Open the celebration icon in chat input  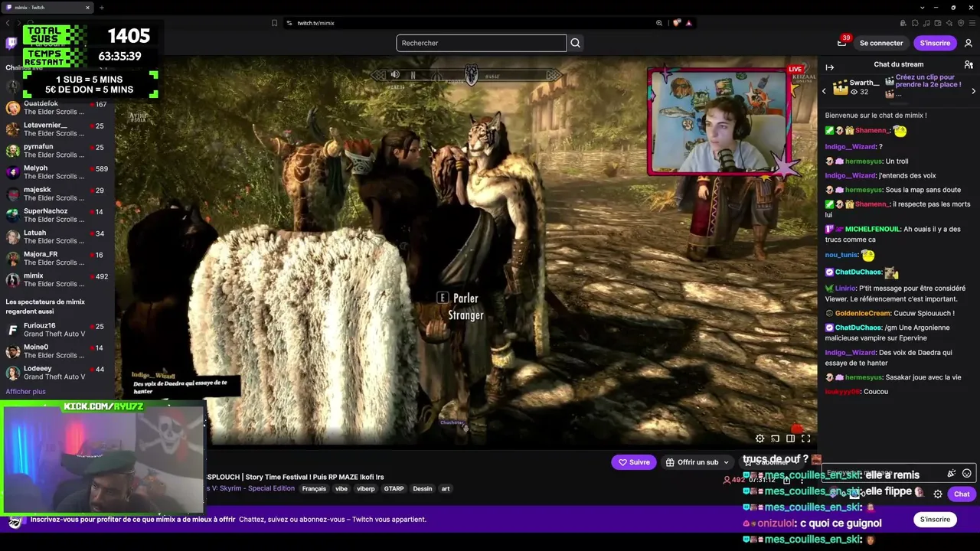click(x=952, y=474)
